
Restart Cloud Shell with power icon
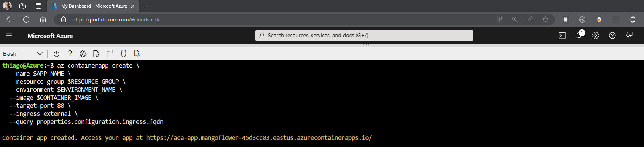click(x=57, y=54)
